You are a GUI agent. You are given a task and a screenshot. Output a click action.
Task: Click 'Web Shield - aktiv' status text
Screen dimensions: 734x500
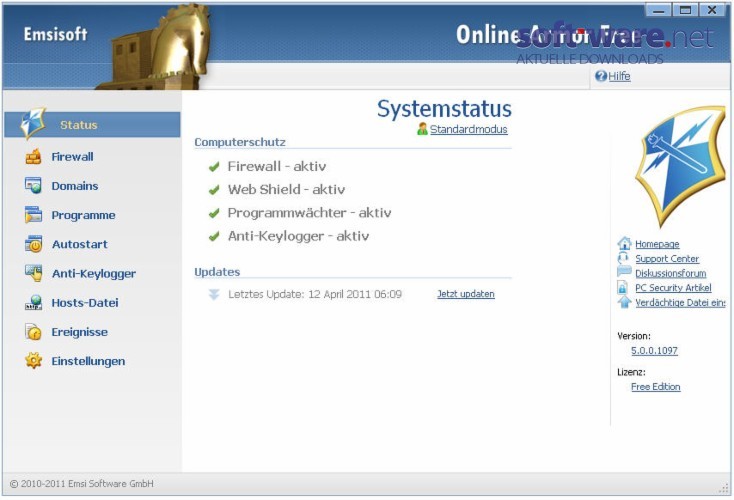click(x=286, y=190)
